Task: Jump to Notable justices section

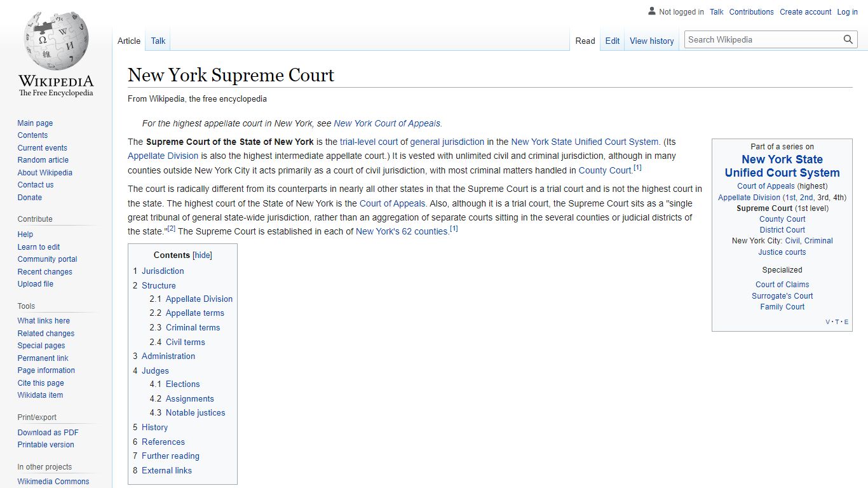Action: [x=195, y=412]
